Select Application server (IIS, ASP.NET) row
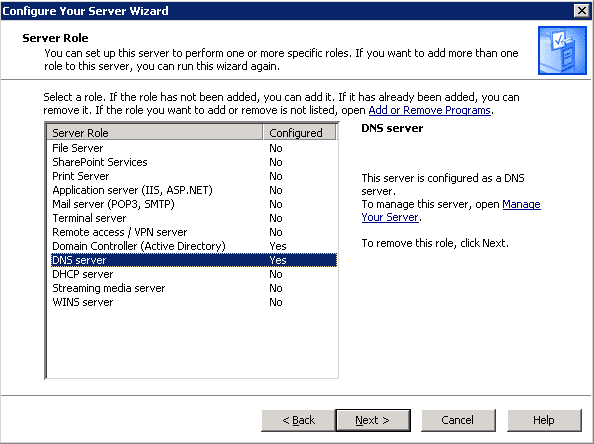This screenshot has height=444, width=594. coord(193,190)
